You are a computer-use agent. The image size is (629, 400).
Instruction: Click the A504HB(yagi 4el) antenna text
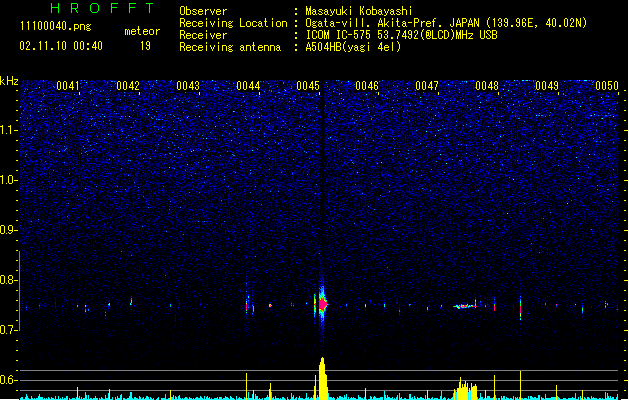[353, 47]
